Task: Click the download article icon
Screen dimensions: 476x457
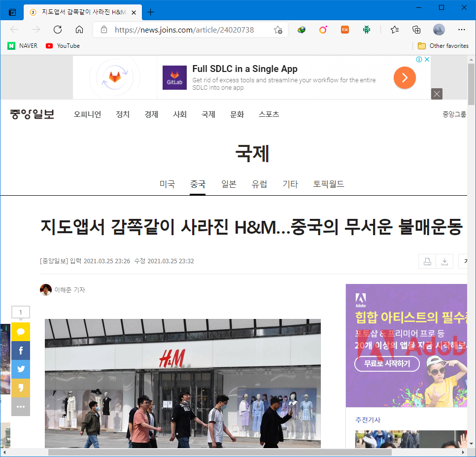Action: (444, 261)
